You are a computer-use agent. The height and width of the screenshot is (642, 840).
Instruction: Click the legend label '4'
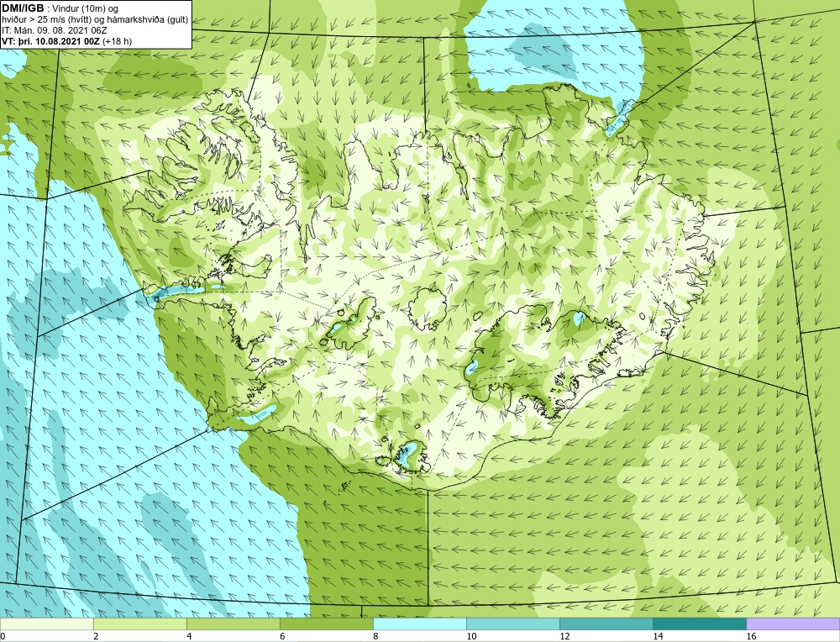[x=188, y=636]
